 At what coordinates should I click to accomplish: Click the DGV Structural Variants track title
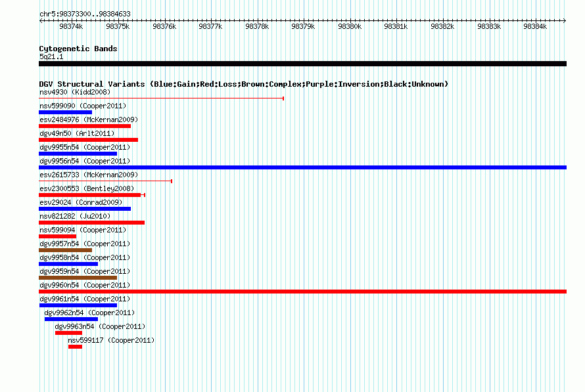pyautogui.click(x=244, y=84)
